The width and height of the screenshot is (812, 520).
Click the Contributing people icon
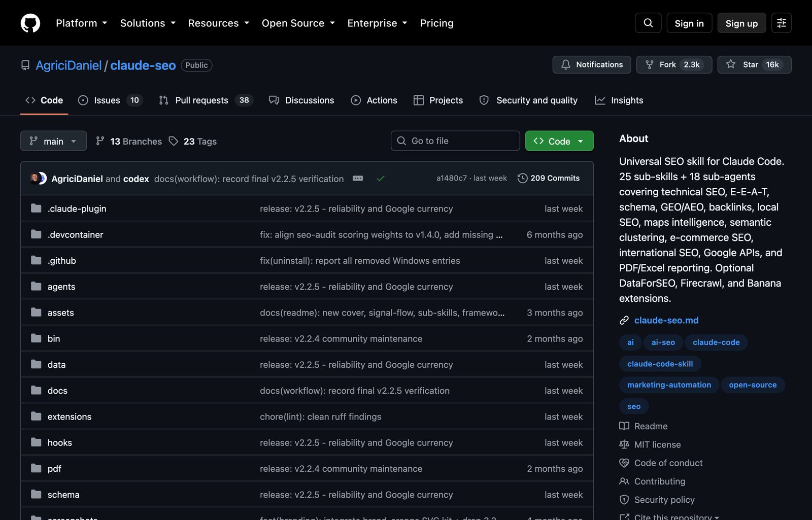click(624, 481)
